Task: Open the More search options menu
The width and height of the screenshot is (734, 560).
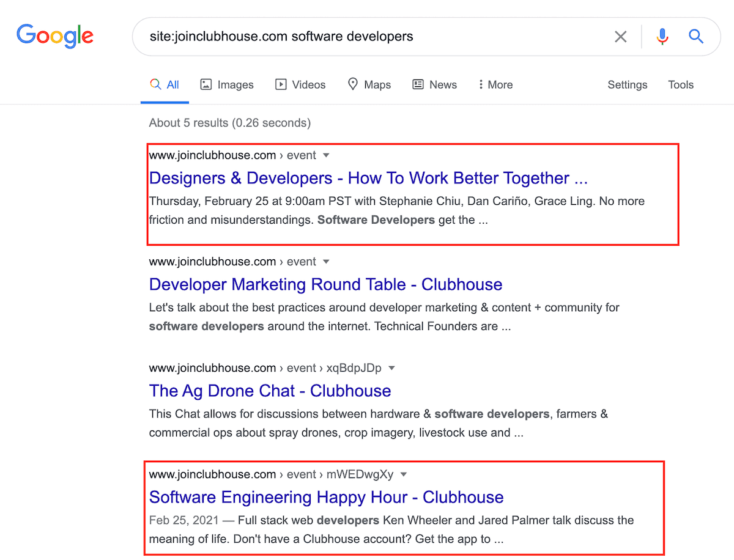Action: [495, 84]
